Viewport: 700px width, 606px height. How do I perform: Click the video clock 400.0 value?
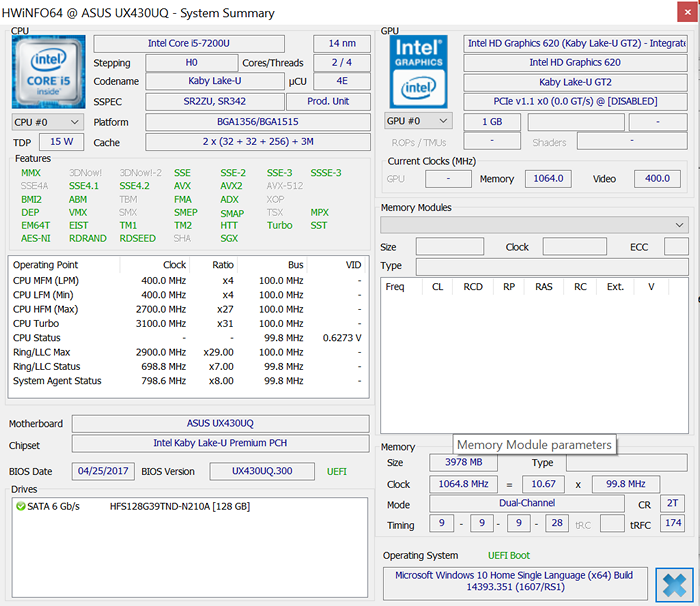click(x=657, y=179)
